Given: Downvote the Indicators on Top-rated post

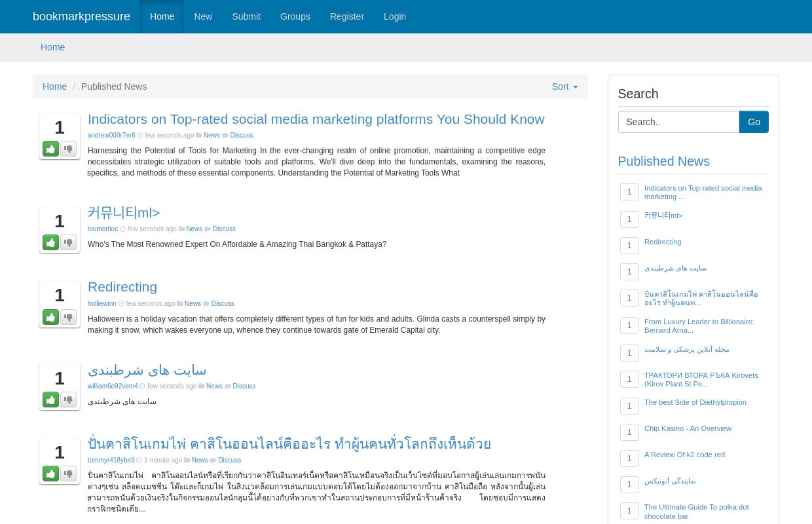Looking at the screenshot, I should tap(68, 149).
